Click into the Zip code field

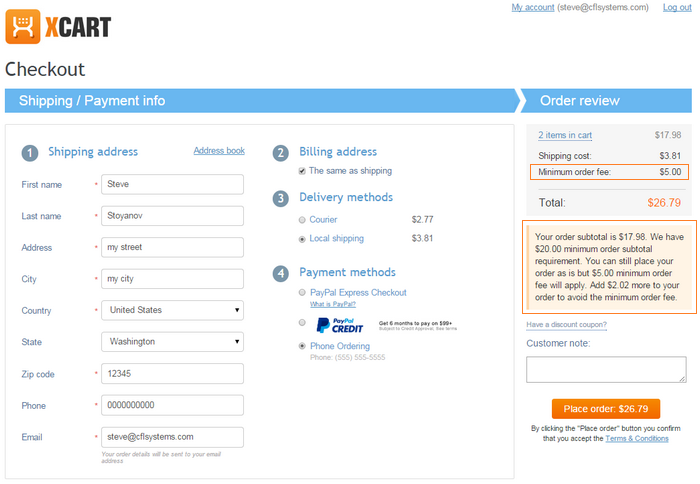point(172,374)
